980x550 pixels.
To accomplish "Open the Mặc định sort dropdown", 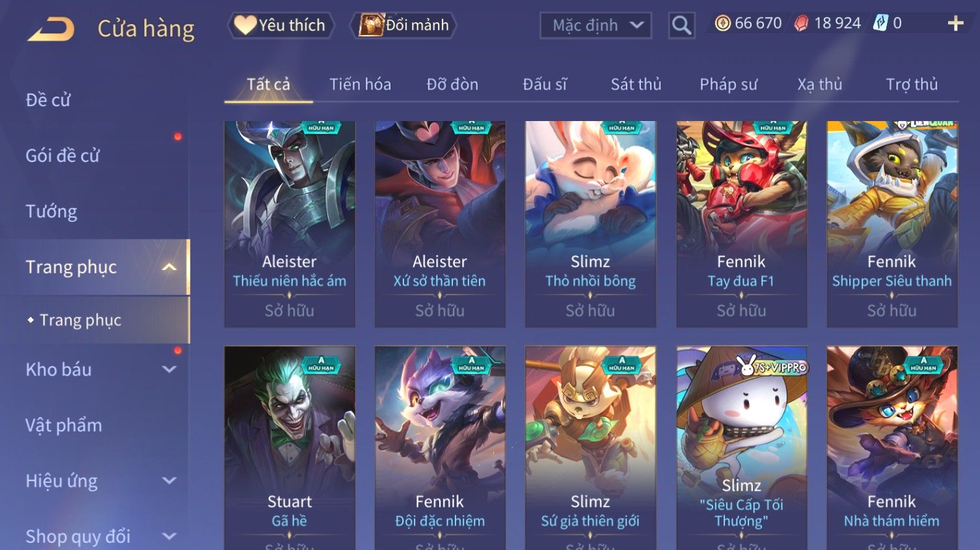I will click(x=595, y=25).
